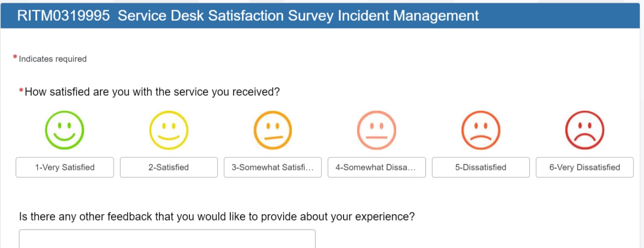Pick the pale pink neutral face icon
The image size is (644, 248).
coord(377,130)
